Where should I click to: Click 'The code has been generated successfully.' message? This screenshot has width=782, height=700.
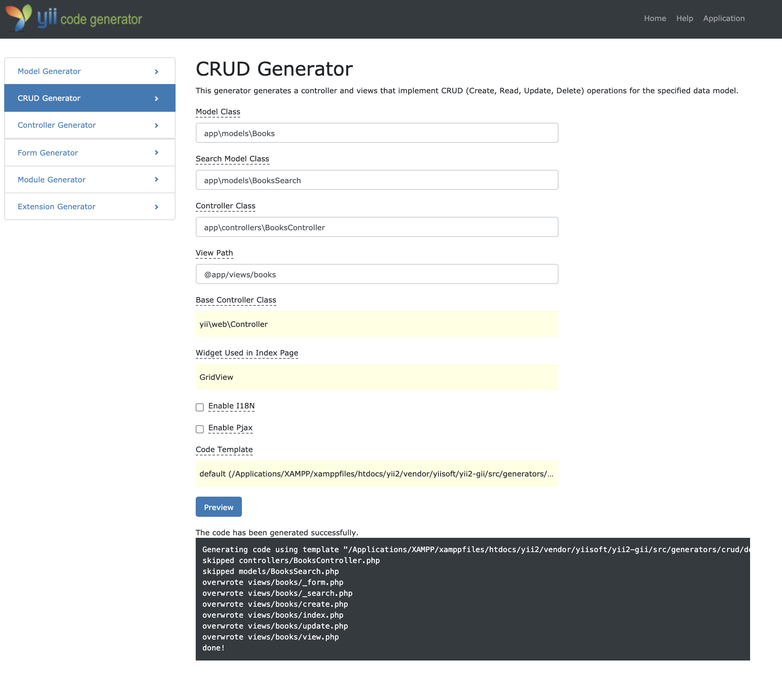click(x=277, y=532)
